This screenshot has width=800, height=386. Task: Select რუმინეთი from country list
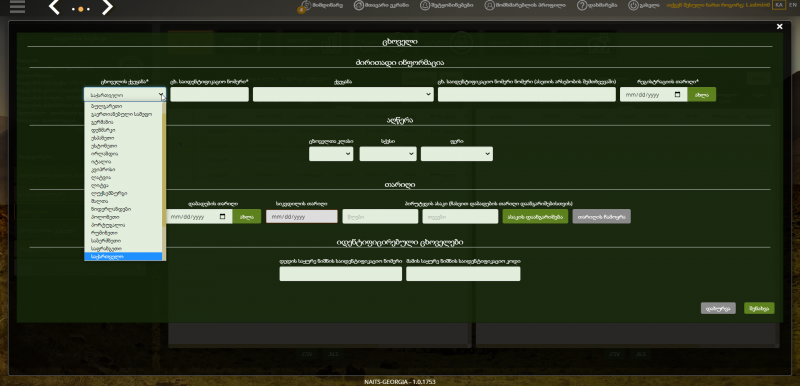point(123,233)
